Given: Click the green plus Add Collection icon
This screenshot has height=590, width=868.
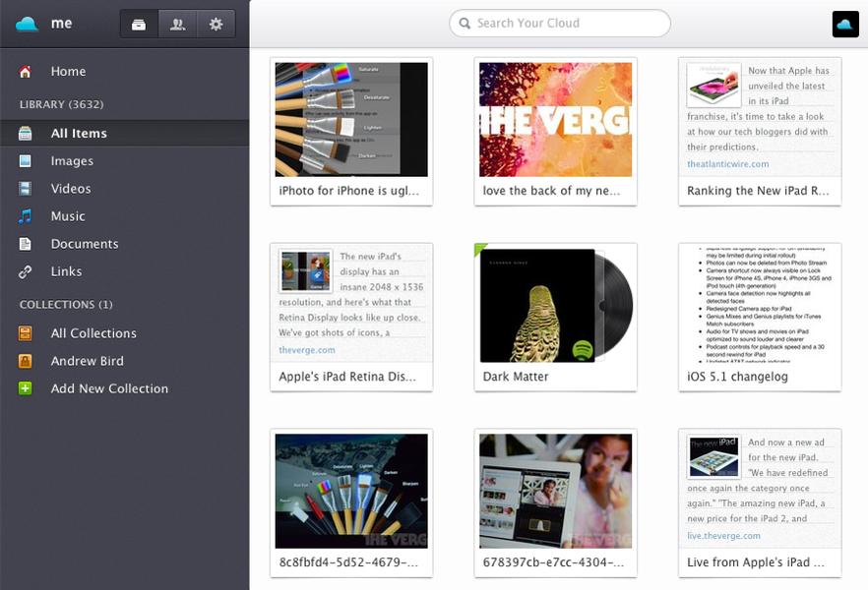Looking at the screenshot, I should coord(25,388).
